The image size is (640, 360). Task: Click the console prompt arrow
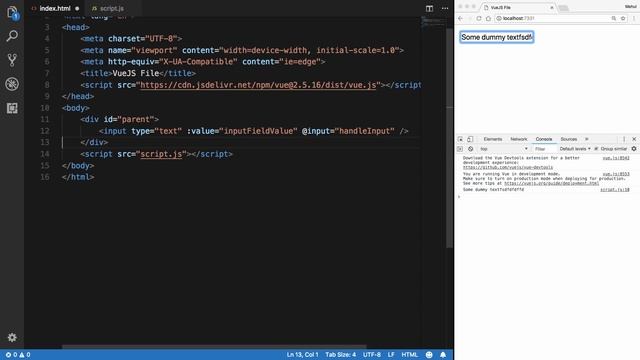[459, 196]
